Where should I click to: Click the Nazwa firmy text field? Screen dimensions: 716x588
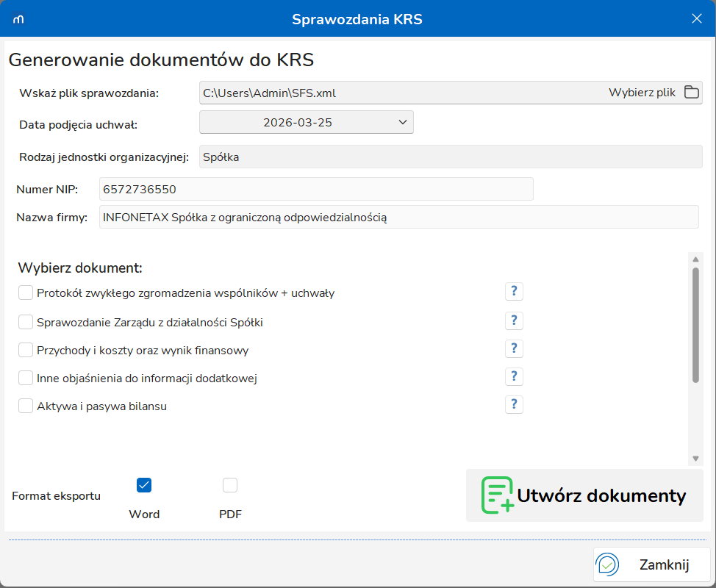pyautogui.click(x=398, y=218)
